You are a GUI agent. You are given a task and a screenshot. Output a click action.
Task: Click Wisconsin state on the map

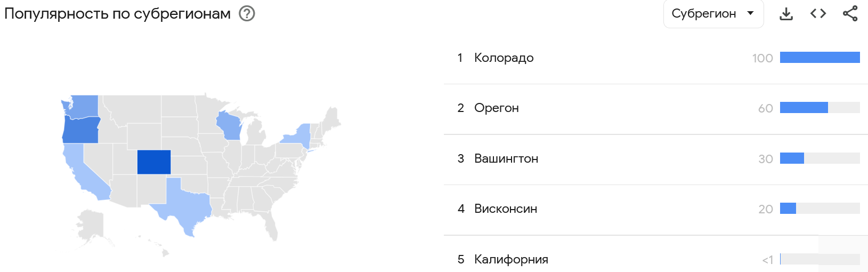pyautogui.click(x=229, y=126)
